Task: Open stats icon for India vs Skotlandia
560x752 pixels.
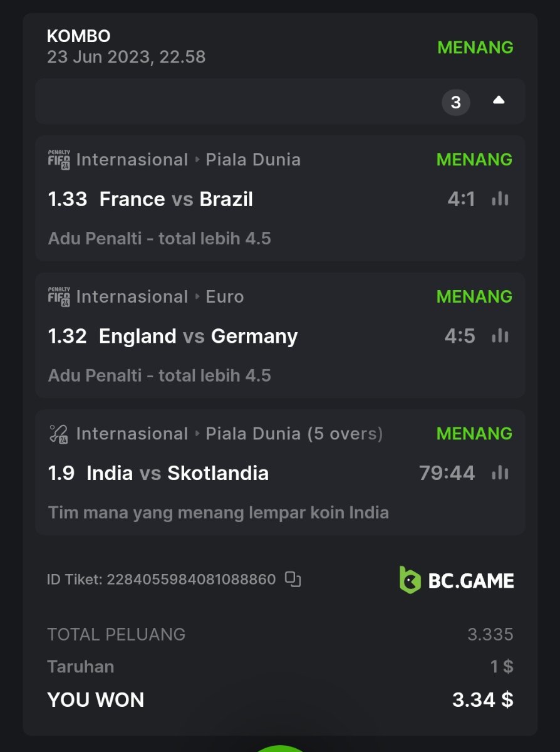Action: click(x=500, y=473)
